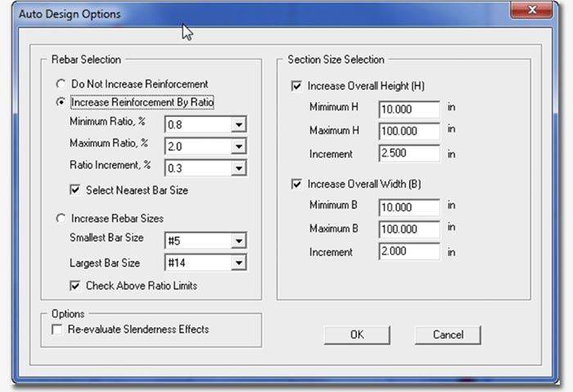
Task: Select Increase Rebar Sizes radio button
Action: (61, 219)
